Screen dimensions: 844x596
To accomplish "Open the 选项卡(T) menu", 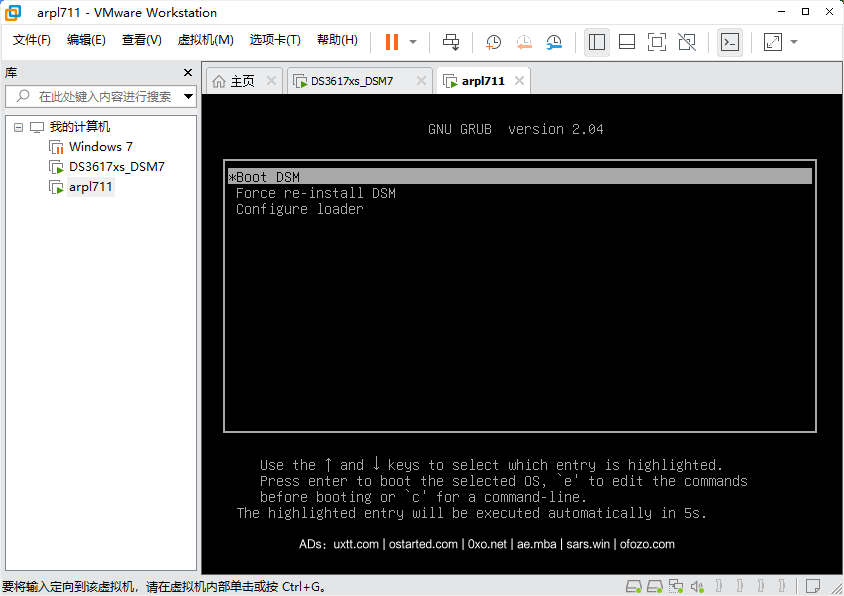I will pos(275,40).
